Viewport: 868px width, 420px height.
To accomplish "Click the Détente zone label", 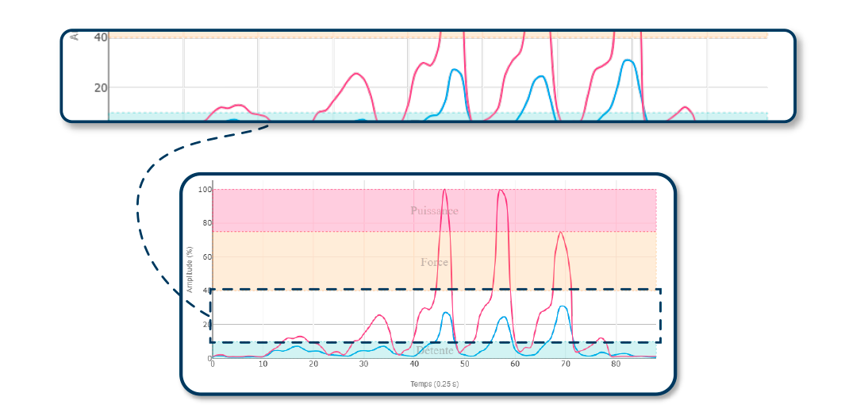I will pyautogui.click(x=434, y=350).
